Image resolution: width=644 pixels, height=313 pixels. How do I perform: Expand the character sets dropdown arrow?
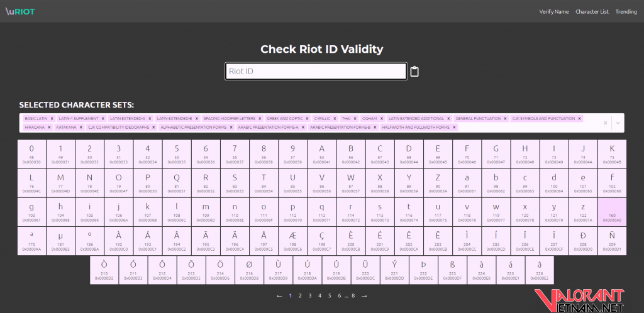point(618,123)
